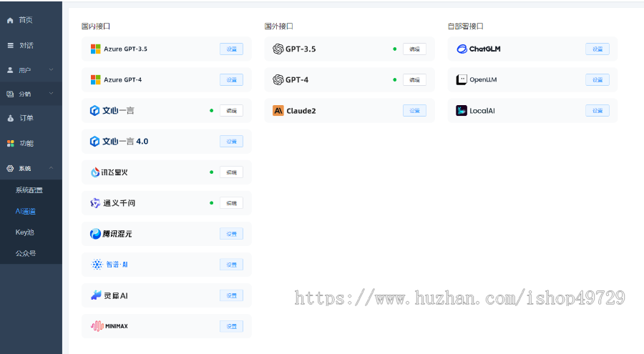Click the 讯飞星火 flame logo
Viewport: 644px width, 354px height.
point(95,172)
